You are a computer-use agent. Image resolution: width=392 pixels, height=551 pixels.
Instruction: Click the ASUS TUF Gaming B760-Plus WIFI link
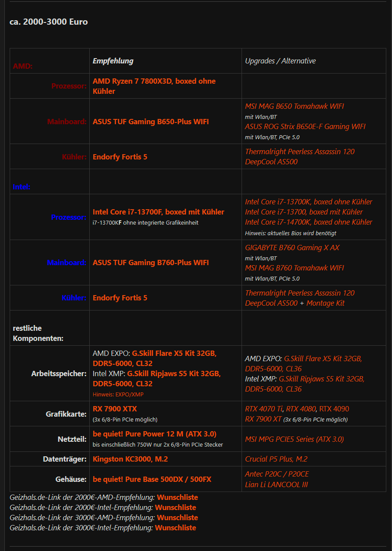pos(150,262)
